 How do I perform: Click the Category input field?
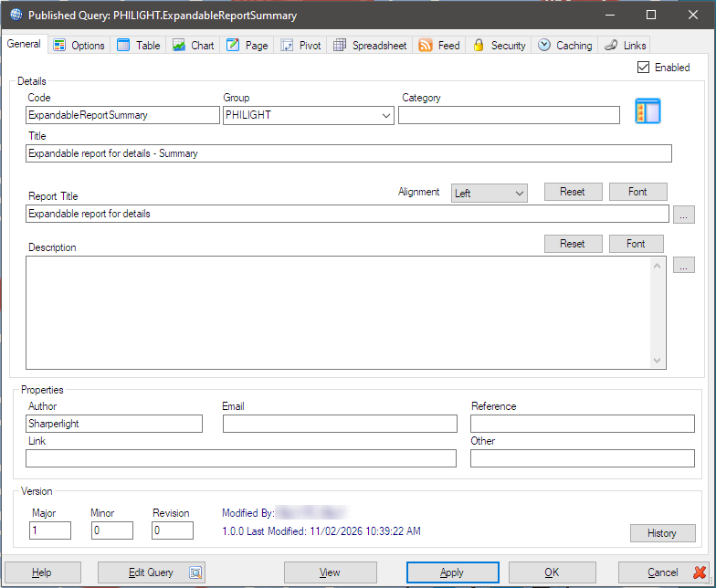click(510, 115)
